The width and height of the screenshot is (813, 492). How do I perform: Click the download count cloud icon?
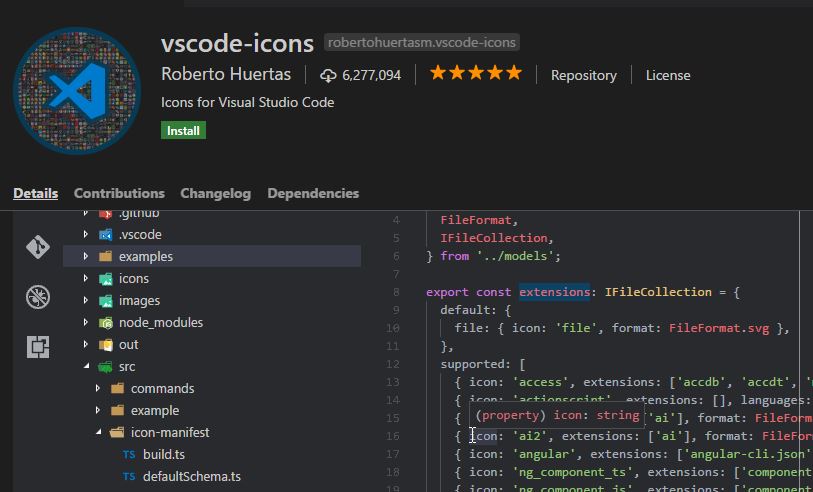(328, 75)
